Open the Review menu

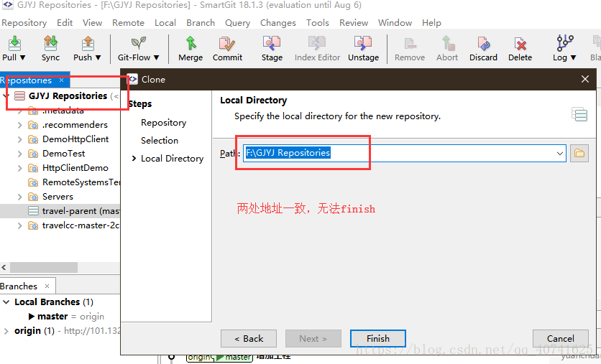point(354,23)
